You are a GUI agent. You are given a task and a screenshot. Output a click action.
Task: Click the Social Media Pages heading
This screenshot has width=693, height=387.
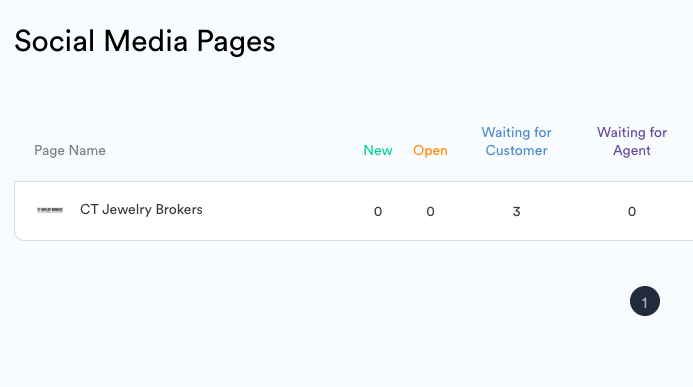coord(145,42)
